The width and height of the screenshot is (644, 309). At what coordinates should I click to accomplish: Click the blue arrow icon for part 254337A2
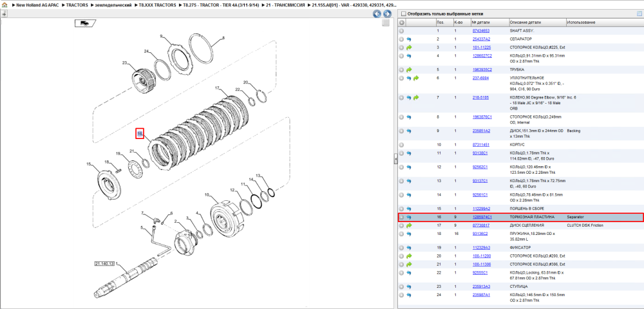click(409, 39)
